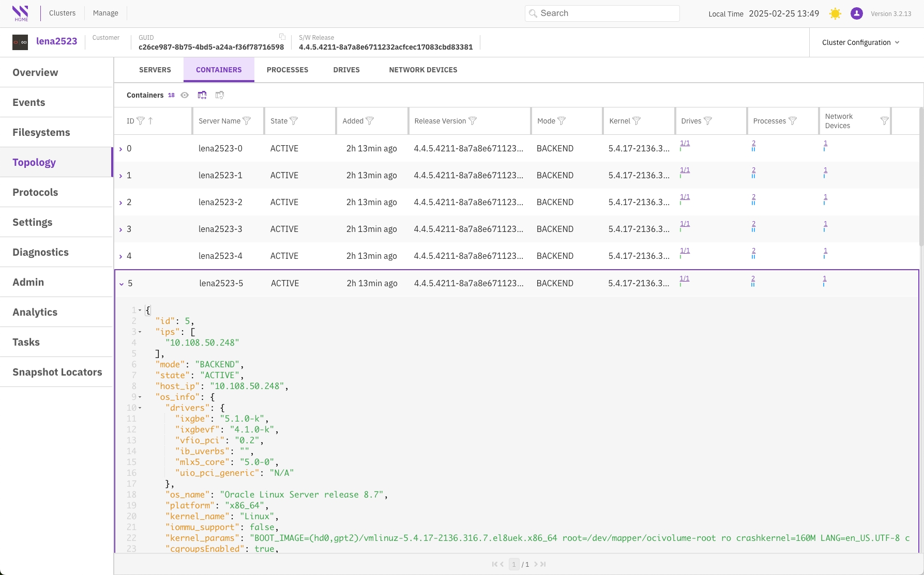Click the filter icon on Server Name column
The width and height of the screenshot is (924, 575).
point(247,121)
